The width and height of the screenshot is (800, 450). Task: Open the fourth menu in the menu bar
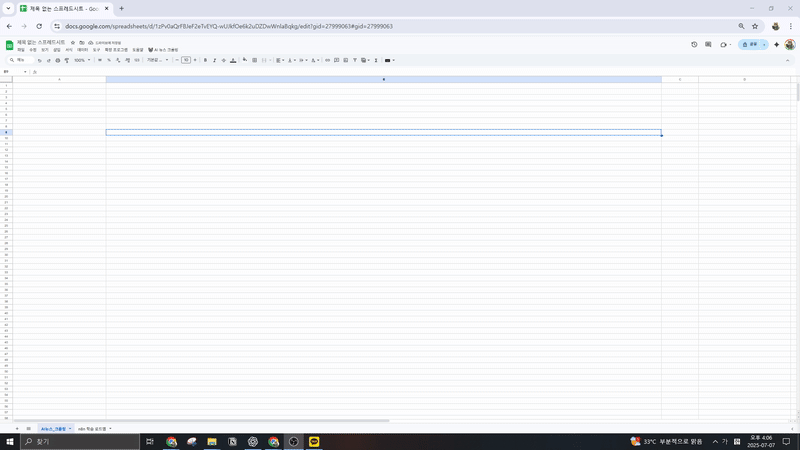tap(57, 50)
